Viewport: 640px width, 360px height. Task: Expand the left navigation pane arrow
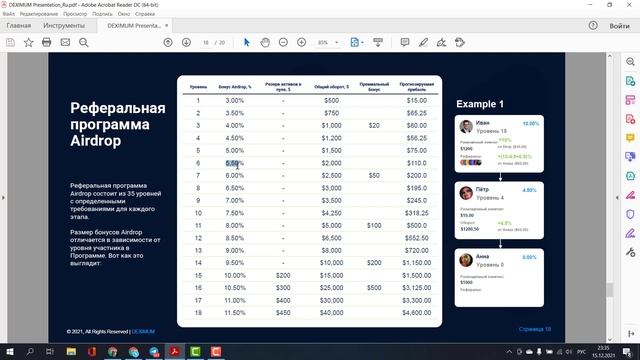click(x=3, y=198)
